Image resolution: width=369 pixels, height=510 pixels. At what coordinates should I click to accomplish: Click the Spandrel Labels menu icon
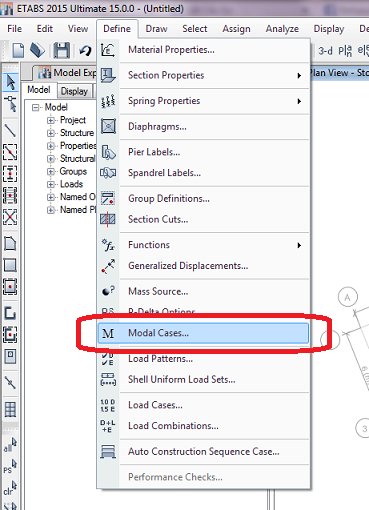coord(108,173)
